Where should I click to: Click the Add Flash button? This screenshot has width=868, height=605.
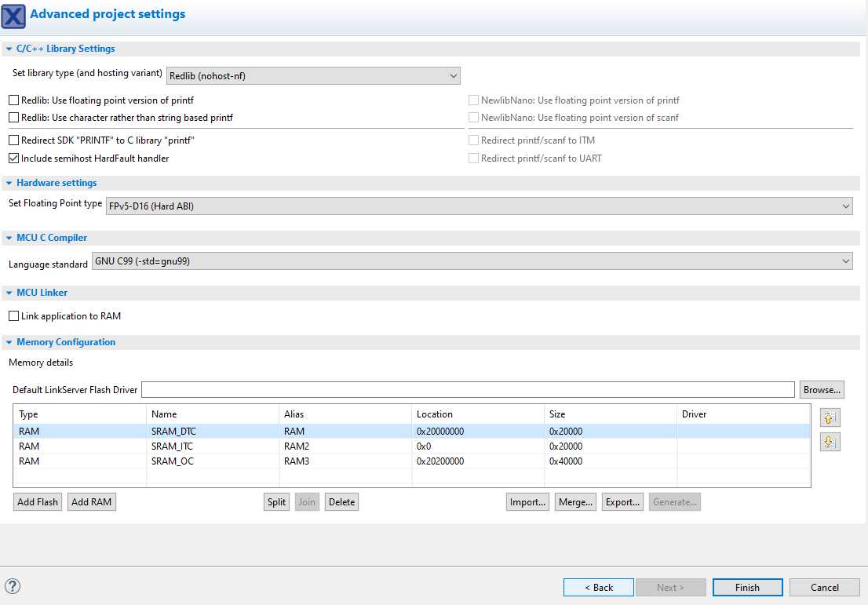(x=38, y=502)
